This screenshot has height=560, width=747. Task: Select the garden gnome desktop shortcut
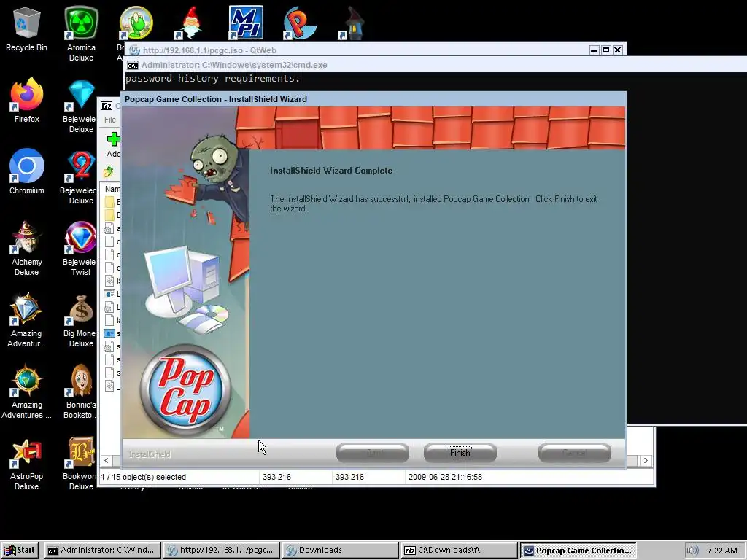190,23
